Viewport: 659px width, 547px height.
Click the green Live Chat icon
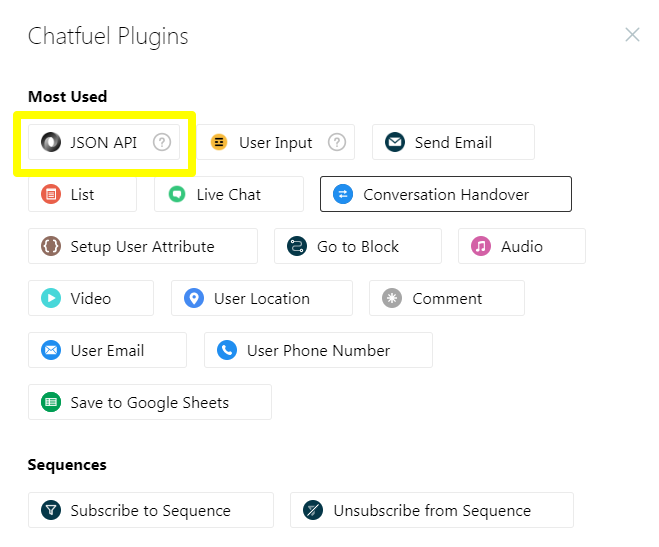tap(177, 195)
